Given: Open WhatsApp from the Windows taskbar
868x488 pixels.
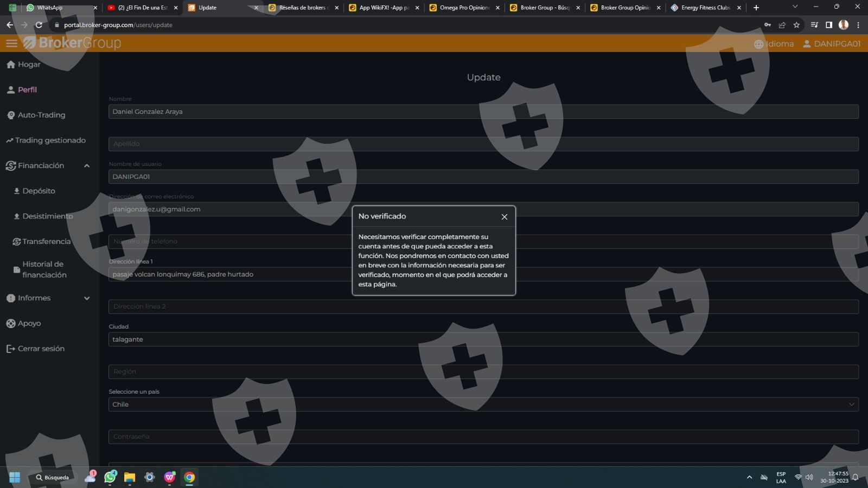Looking at the screenshot, I should pyautogui.click(x=110, y=477).
